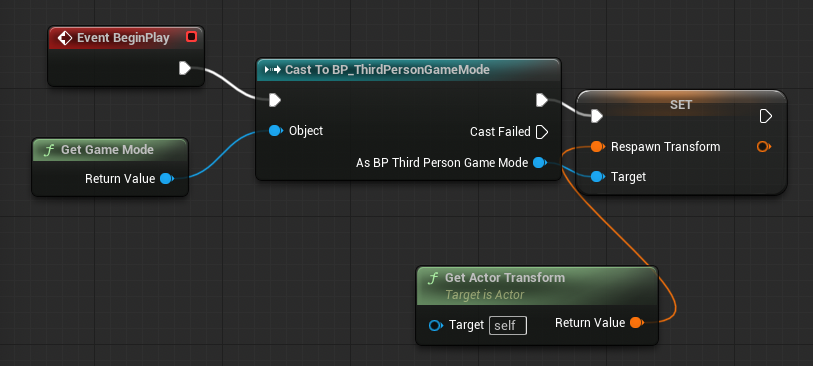The image size is (813, 366).
Task: Click the Get Game Mode Return Value pin
Action: pyautogui.click(x=166, y=179)
